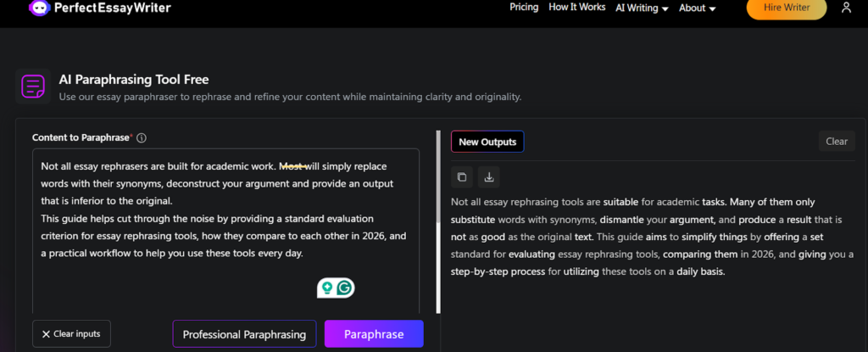Copy the paraphrased output text
This screenshot has height=352, width=868.
pos(462,177)
